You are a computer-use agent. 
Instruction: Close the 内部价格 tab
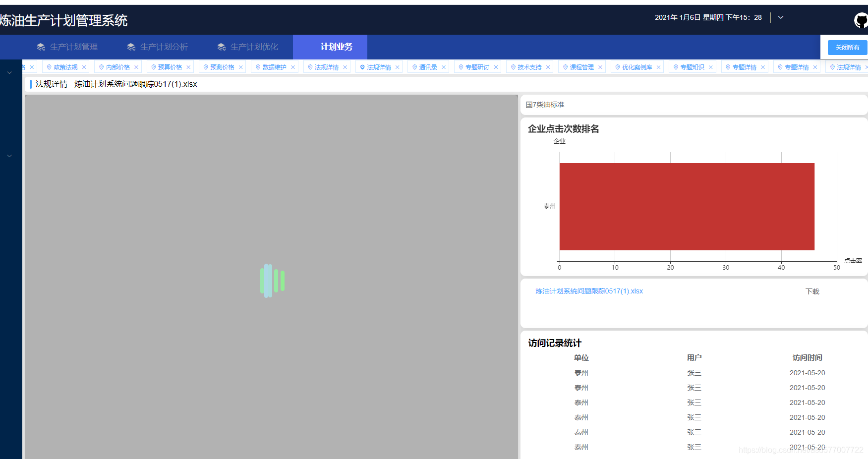tap(136, 67)
